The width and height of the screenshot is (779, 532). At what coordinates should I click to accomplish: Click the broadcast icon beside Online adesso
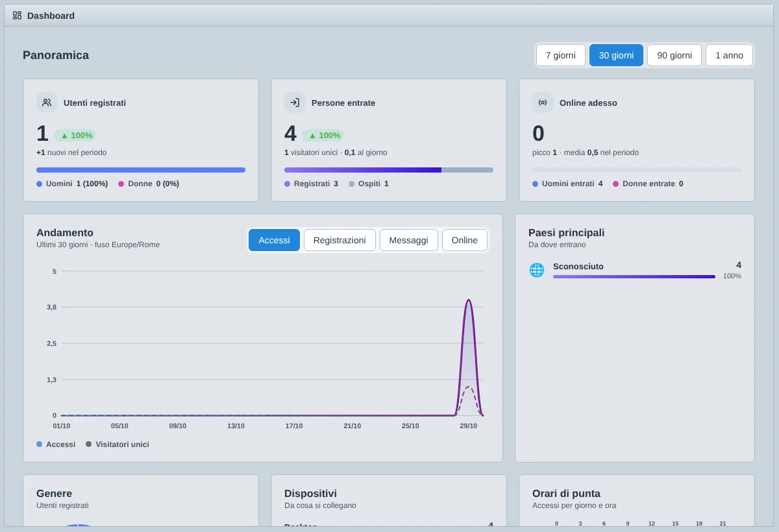click(x=543, y=103)
